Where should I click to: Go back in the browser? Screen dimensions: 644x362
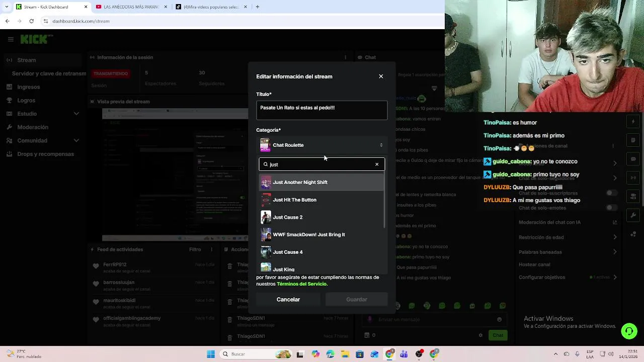click(7, 21)
